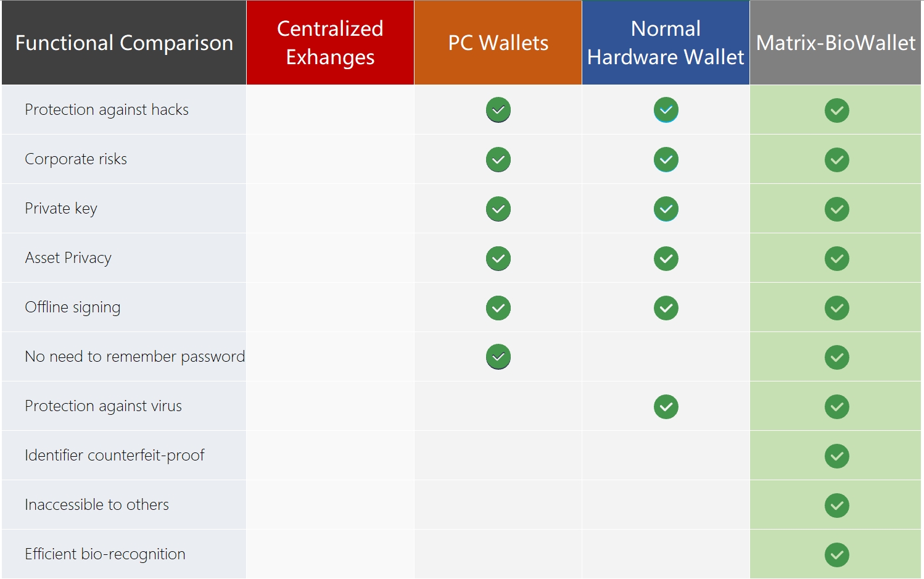This screenshot has height=579, width=924.
Task: Click PC Wallets checkmark for Protection against hacks
Action: coord(498,110)
